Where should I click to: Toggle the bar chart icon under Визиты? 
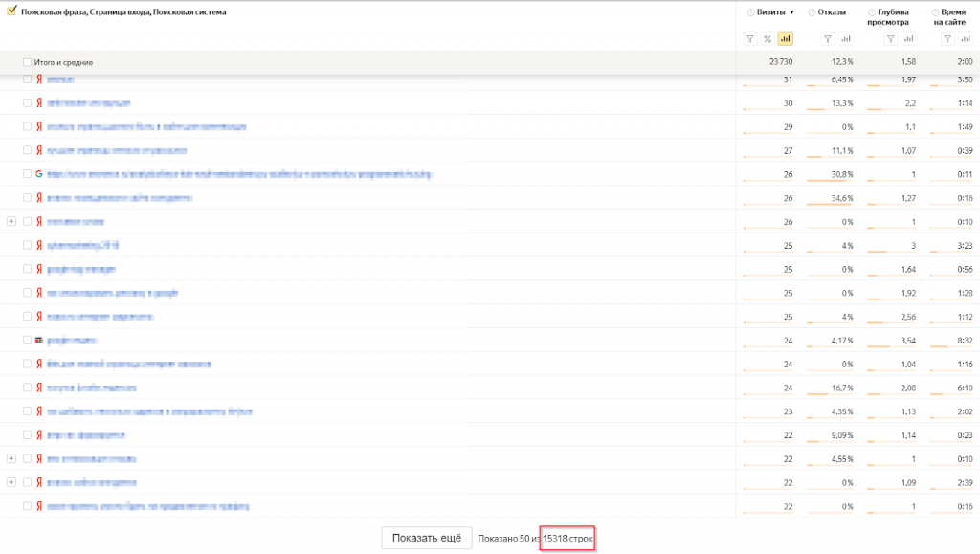(x=786, y=39)
